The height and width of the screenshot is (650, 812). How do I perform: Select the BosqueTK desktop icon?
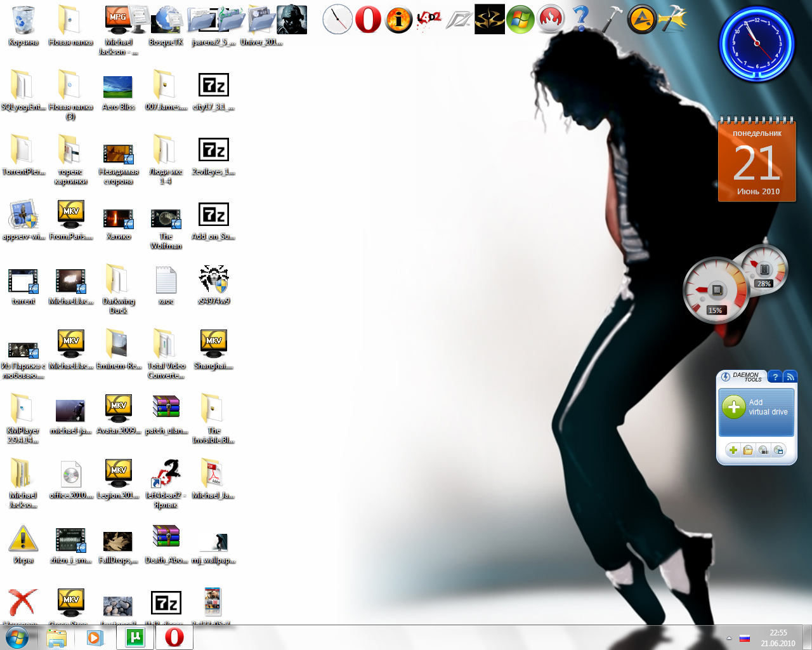(166, 26)
